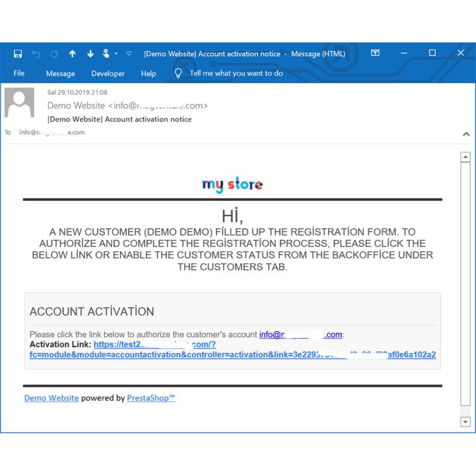Open the https://test2 activation link

[155, 344]
